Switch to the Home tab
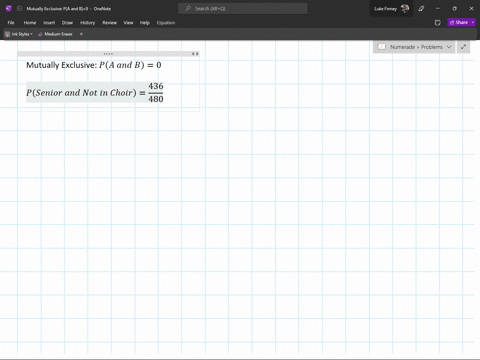Screen dimensions: 480x360 [30, 23]
